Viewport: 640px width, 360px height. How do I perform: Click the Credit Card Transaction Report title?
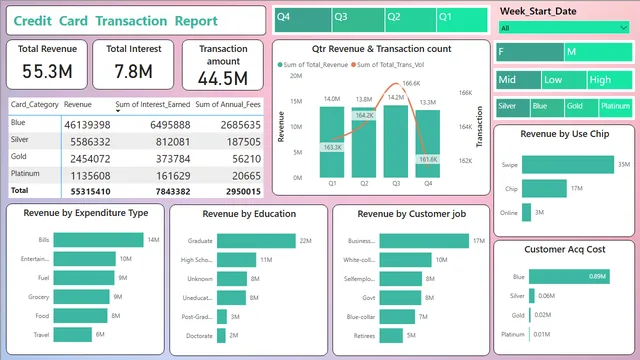[x=116, y=21]
